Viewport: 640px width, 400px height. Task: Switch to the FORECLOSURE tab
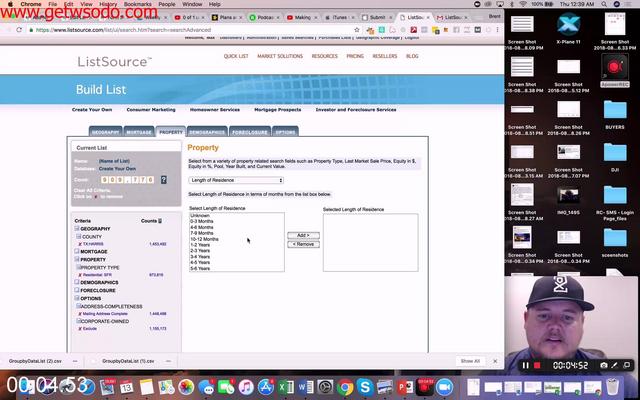[250, 131]
